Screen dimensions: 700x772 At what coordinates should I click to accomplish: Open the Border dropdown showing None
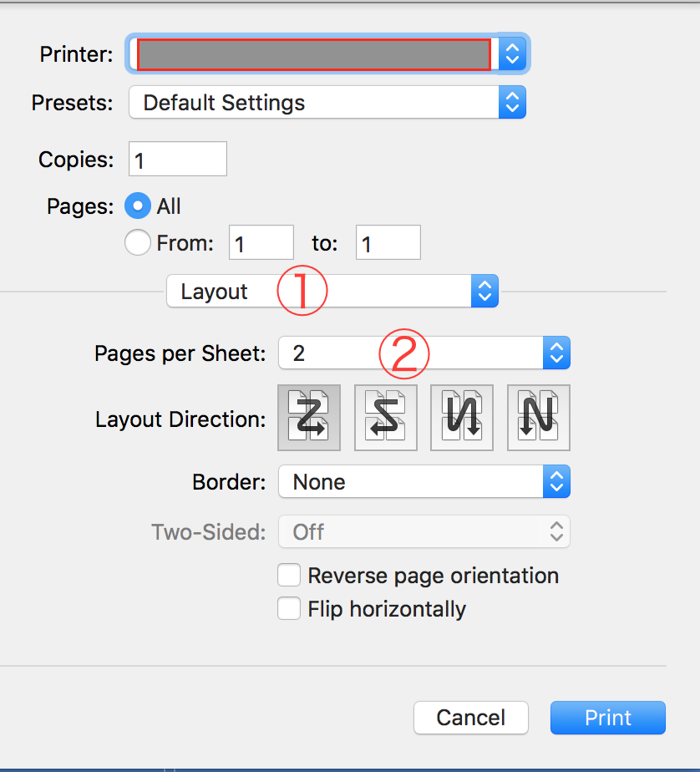pos(413,482)
